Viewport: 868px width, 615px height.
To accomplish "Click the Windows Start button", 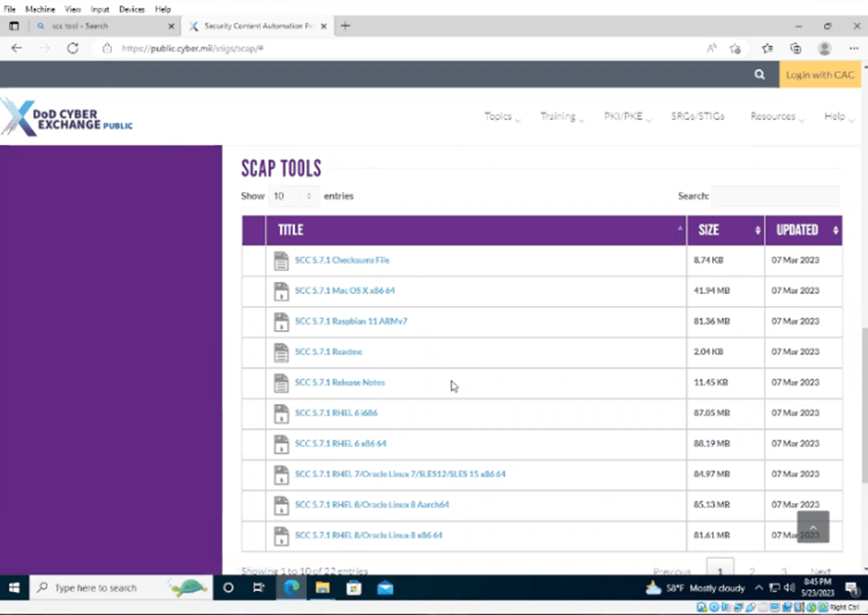I will click(x=14, y=588).
